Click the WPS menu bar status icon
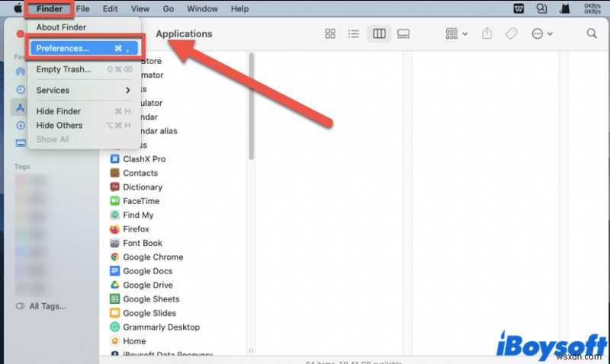 tap(518, 8)
